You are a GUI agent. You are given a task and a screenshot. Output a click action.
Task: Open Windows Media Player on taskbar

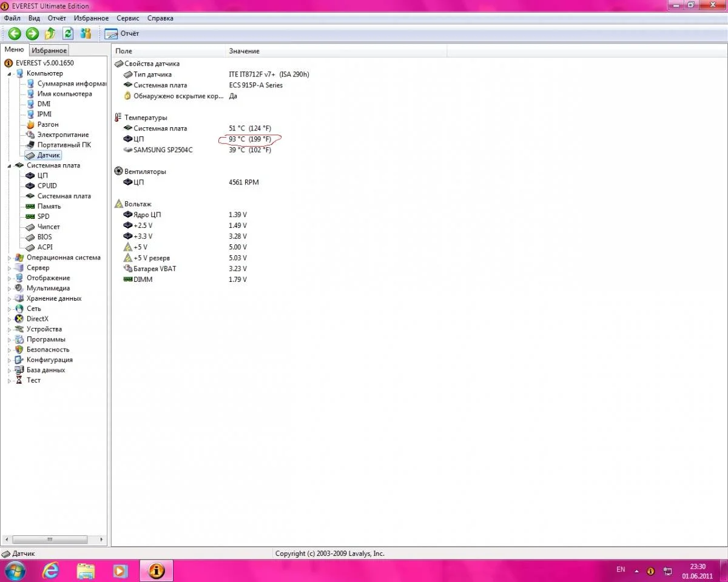click(x=121, y=570)
